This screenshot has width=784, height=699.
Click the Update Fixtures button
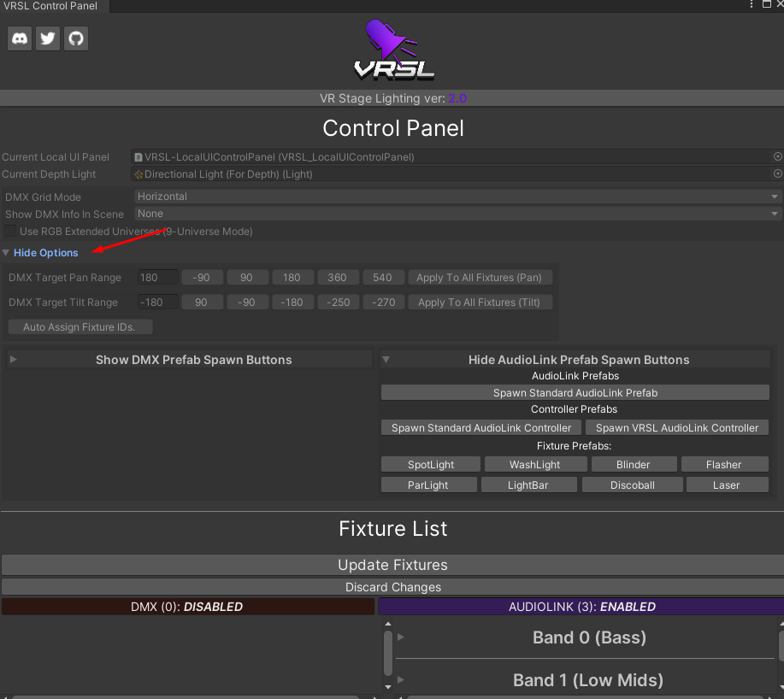(392, 565)
